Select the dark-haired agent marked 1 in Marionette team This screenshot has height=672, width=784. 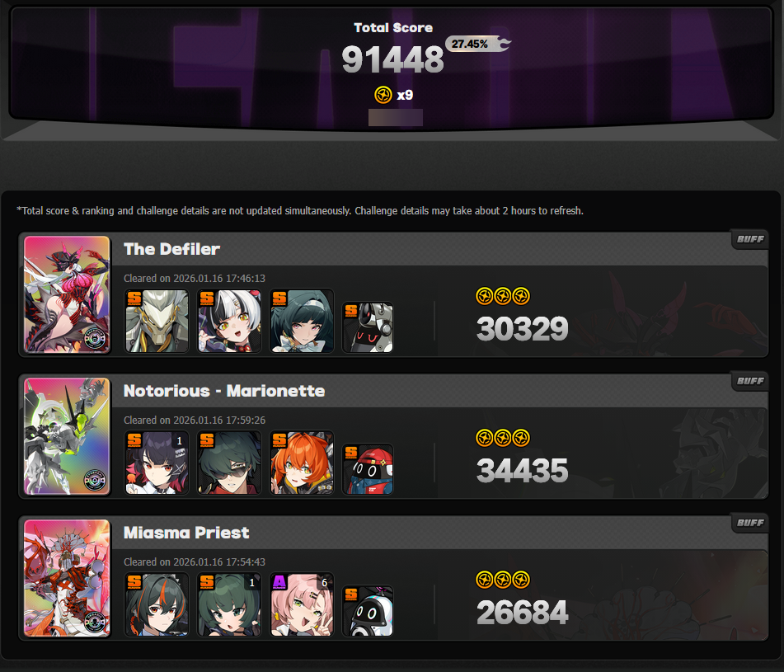coord(157,463)
